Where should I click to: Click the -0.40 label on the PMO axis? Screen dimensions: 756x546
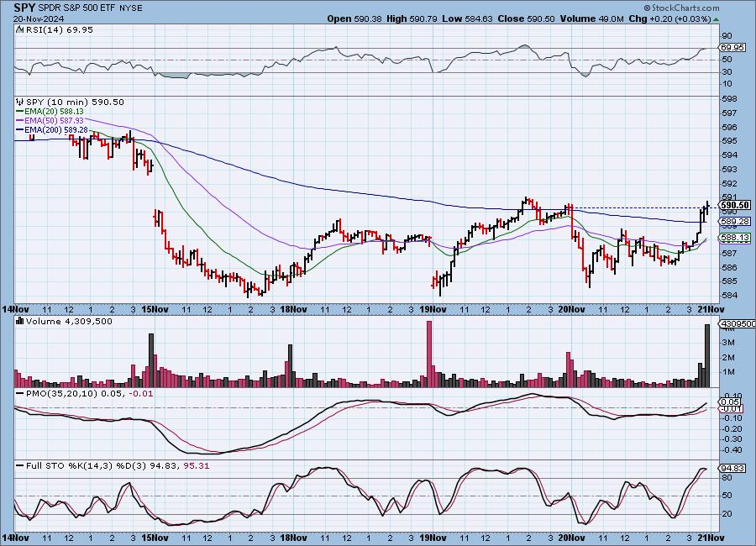pyautogui.click(x=732, y=450)
